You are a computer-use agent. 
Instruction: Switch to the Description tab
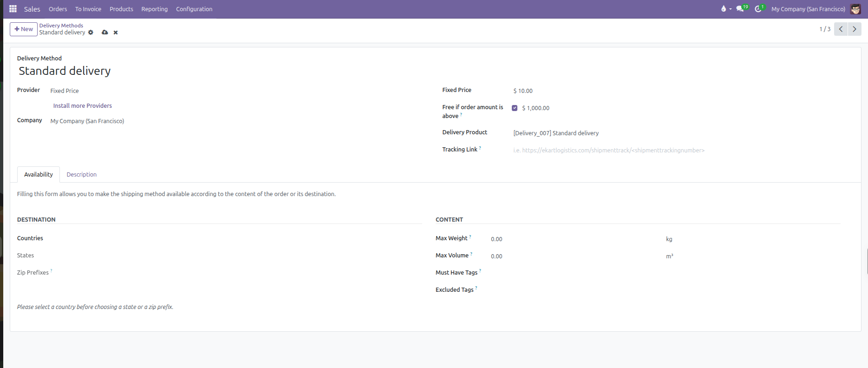click(82, 175)
